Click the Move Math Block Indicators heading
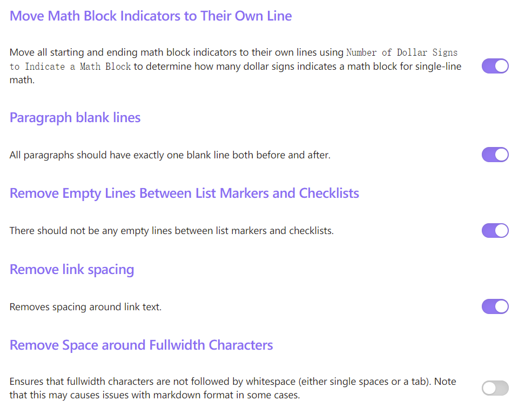This screenshot has height=414, width=532. click(x=150, y=16)
